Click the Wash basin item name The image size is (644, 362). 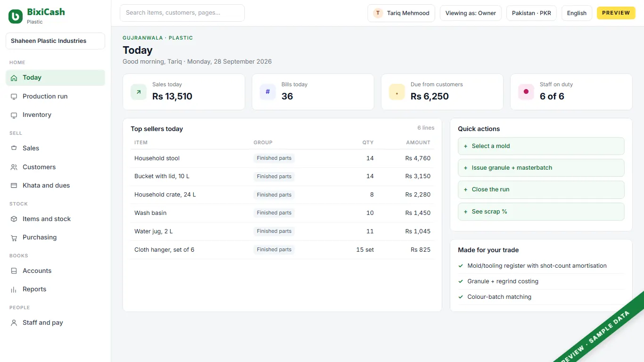(x=150, y=213)
